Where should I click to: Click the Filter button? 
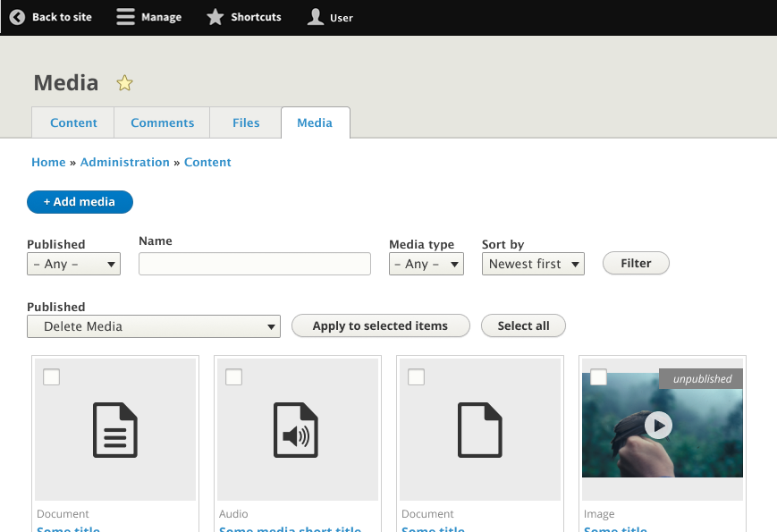pos(636,263)
